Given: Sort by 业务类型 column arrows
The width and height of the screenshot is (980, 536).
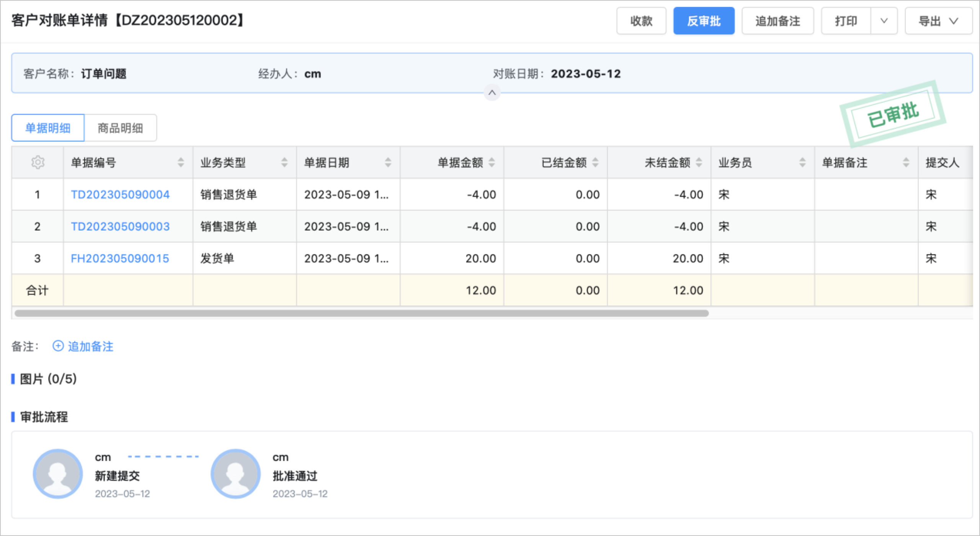Looking at the screenshot, I should point(284,162).
